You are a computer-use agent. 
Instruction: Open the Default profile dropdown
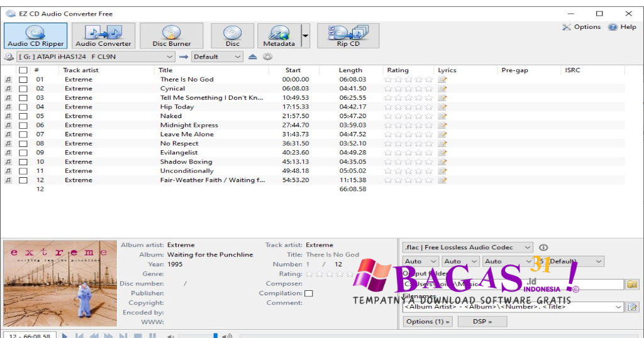pos(217,57)
